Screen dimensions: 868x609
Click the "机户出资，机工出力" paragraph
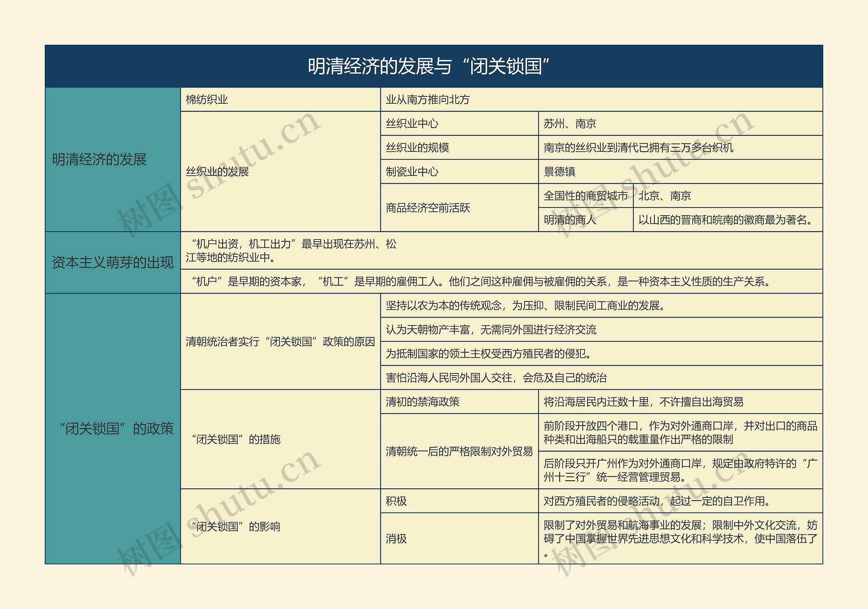(292, 250)
